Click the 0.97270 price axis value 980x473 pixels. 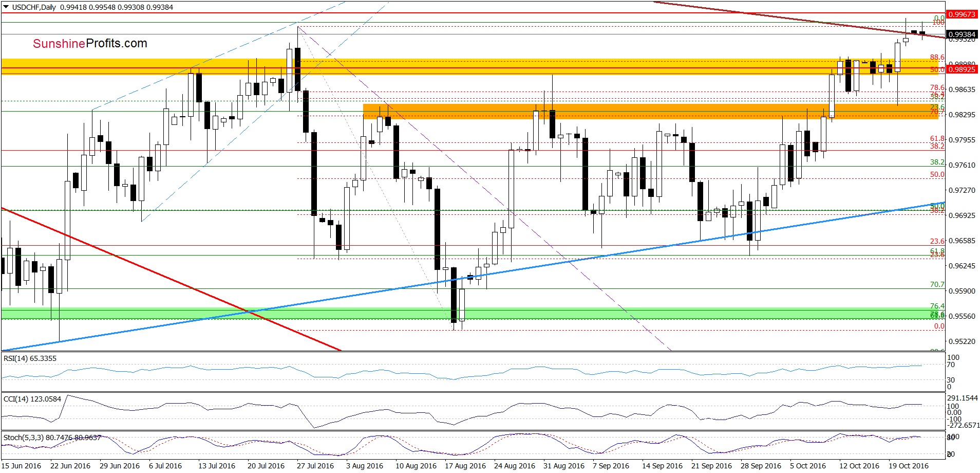coord(962,190)
